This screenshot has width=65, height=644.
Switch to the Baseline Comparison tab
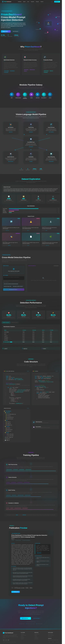[x=6, y=322]
